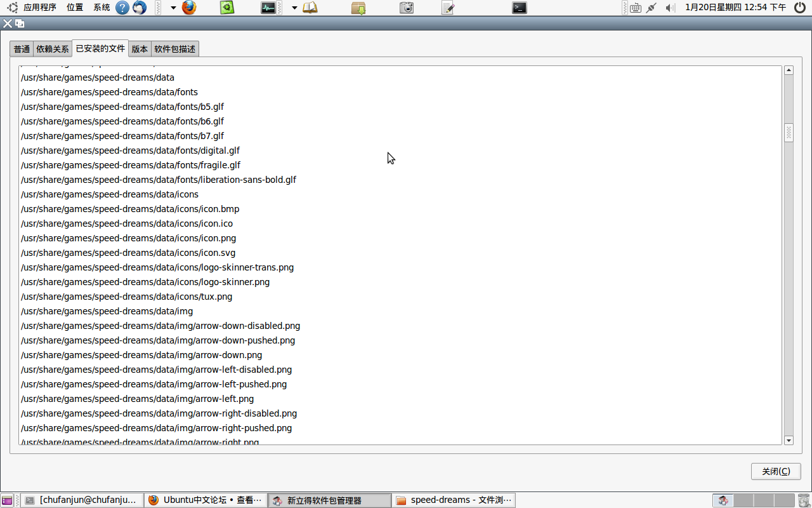Click the scrollbar up arrow
812x508 pixels.
[x=789, y=70]
